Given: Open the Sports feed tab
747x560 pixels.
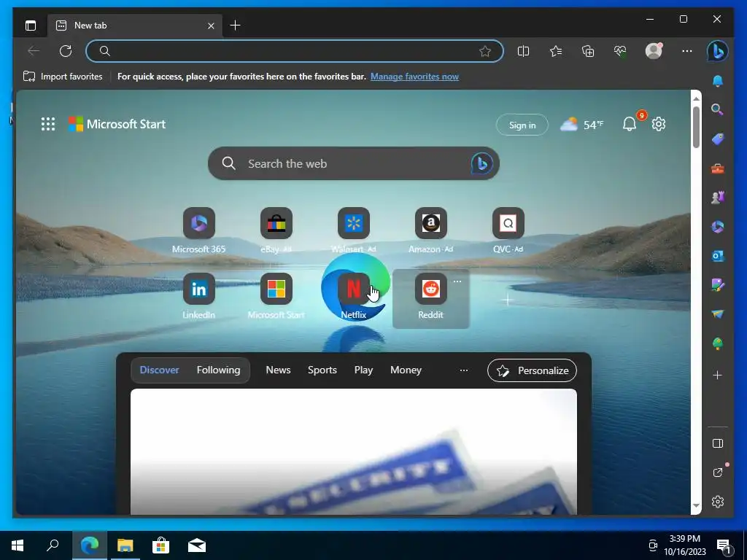Looking at the screenshot, I should click(322, 370).
